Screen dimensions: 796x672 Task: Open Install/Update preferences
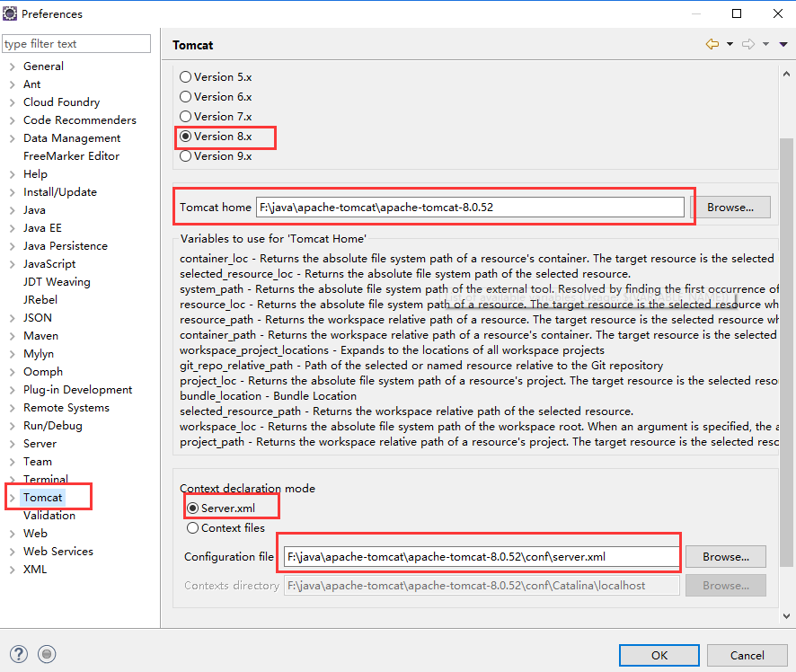coord(60,192)
